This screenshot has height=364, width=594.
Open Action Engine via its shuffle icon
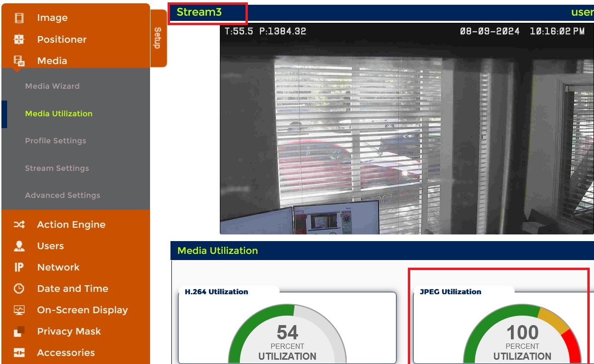coord(19,224)
